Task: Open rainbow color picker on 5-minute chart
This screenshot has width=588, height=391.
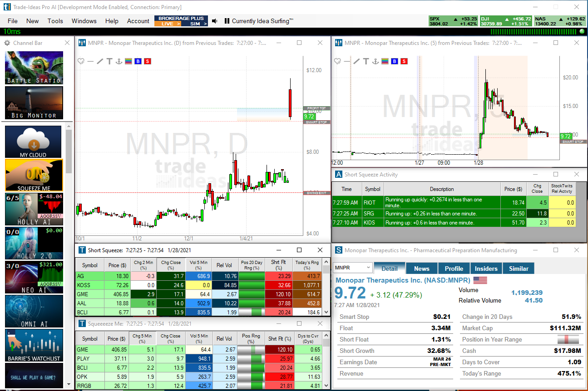Action: [x=385, y=61]
